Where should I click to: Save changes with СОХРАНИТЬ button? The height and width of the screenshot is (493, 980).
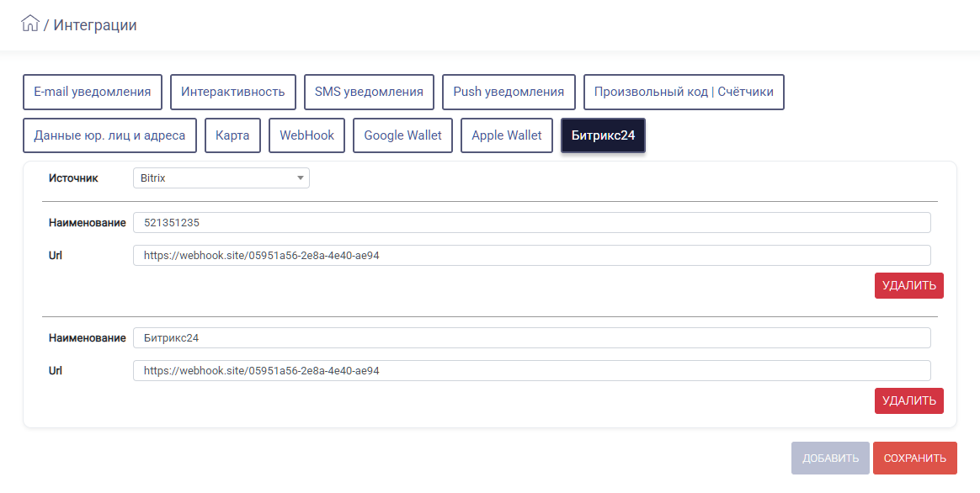[915, 458]
